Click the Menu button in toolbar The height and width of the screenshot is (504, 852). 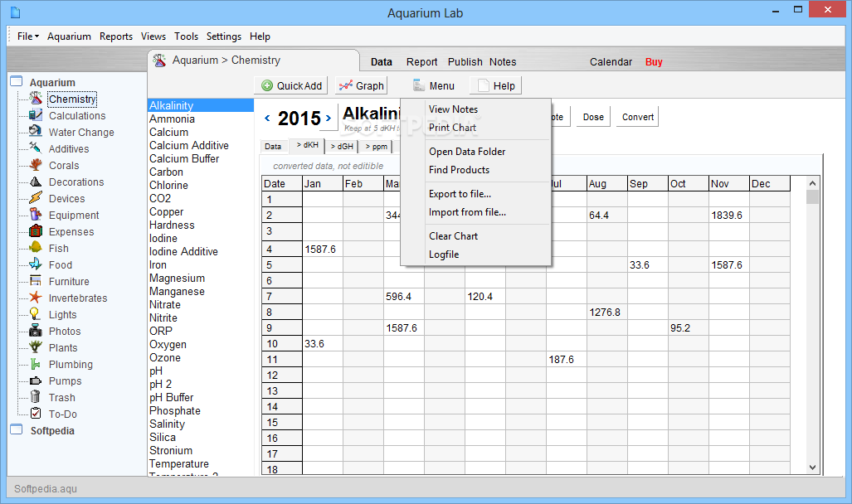[x=433, y=86]
